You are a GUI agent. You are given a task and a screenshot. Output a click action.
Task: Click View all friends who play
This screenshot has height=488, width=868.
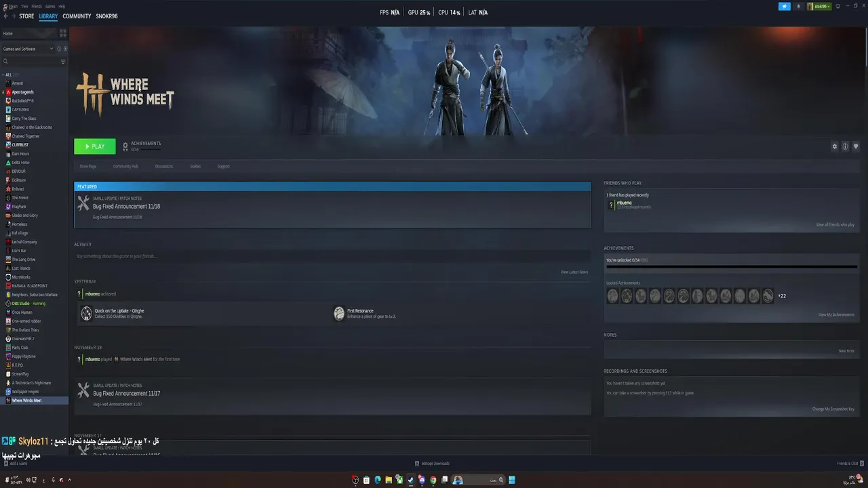point(835,224)
